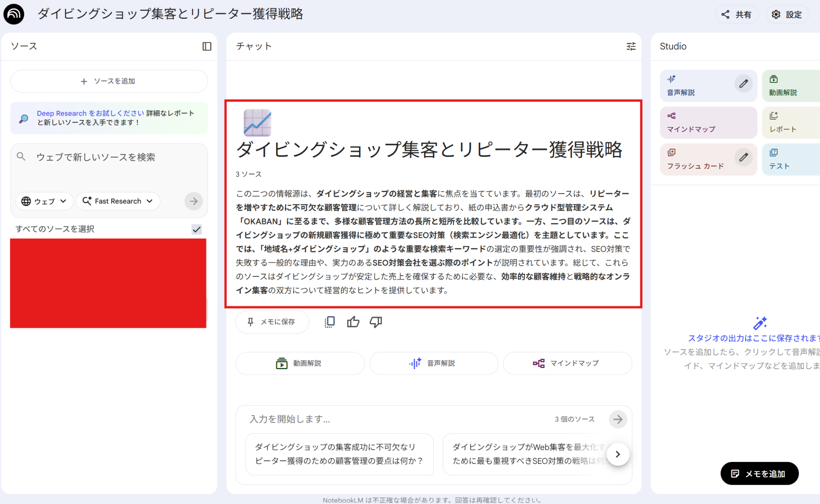820x504 pixels.
Task: Open the ウェブ source type dropdown
Action: click(44, 201)
